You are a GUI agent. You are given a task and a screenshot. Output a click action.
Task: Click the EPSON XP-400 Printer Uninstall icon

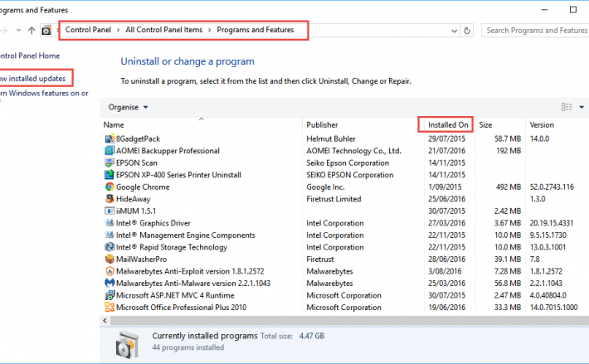[110, 175]
